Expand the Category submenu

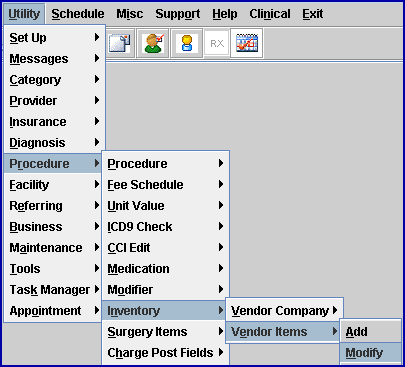click(54, 80)
